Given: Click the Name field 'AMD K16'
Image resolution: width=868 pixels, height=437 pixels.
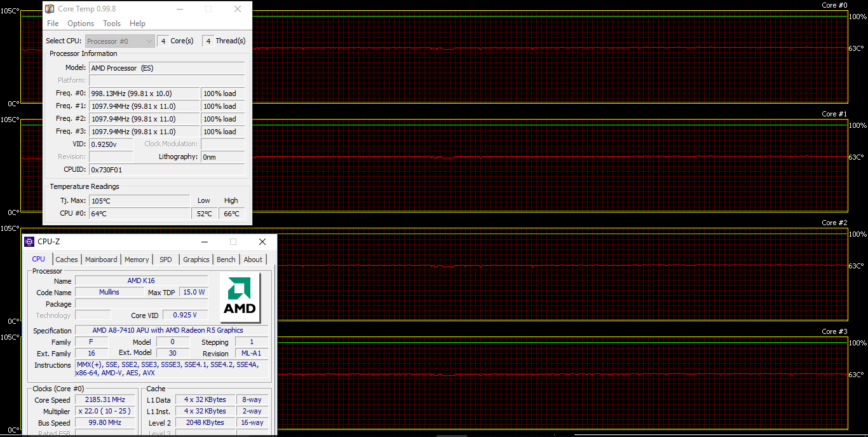Looking at the screenshot, I should coord(141,281).
